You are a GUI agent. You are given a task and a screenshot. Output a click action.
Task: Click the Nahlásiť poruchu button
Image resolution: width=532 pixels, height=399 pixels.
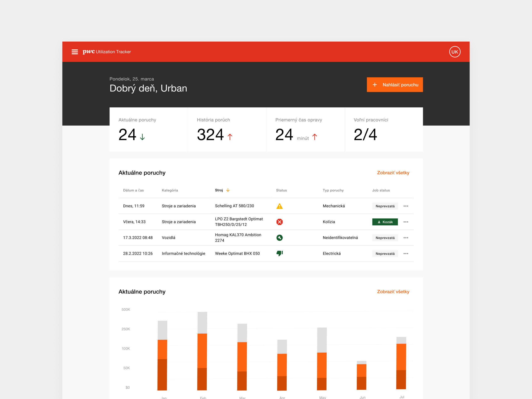coord(394,85)
